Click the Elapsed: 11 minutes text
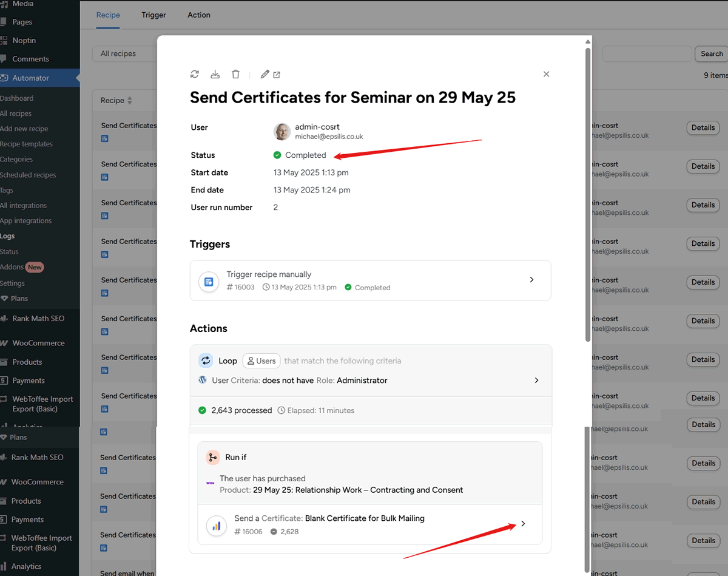 pos(321,410)
